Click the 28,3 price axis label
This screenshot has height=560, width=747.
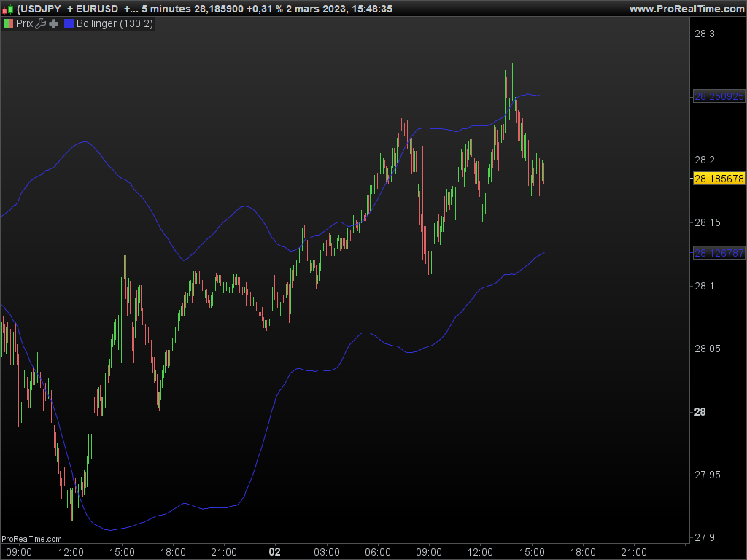[x=705, y=34]
